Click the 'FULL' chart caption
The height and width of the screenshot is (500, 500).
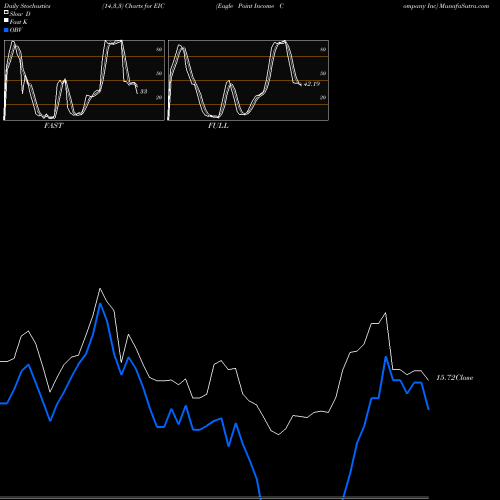(x=218, y=126)
